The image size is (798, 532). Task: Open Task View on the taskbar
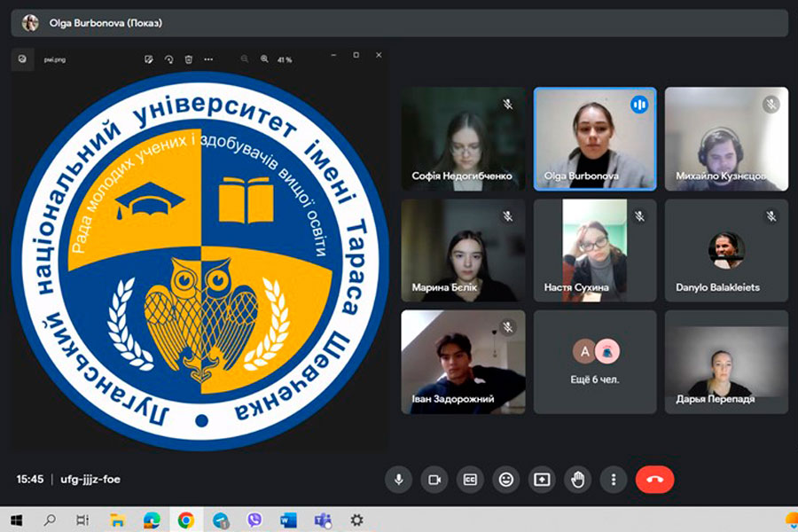pyautogui.click(x=82, y=520)
